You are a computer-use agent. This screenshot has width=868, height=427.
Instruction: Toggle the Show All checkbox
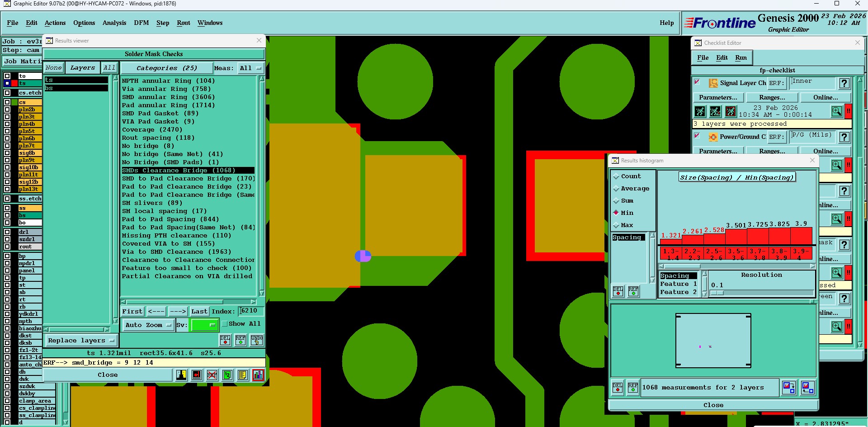coord(225,324)
